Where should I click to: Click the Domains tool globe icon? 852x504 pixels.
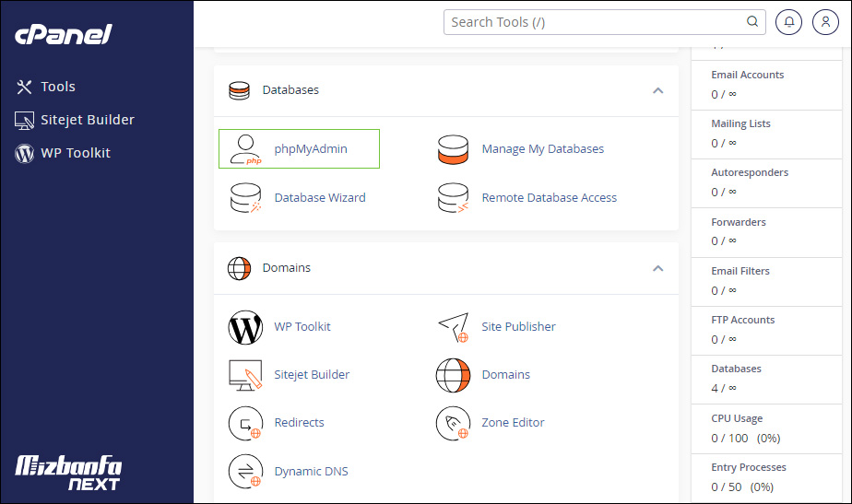tap(453, 375)
